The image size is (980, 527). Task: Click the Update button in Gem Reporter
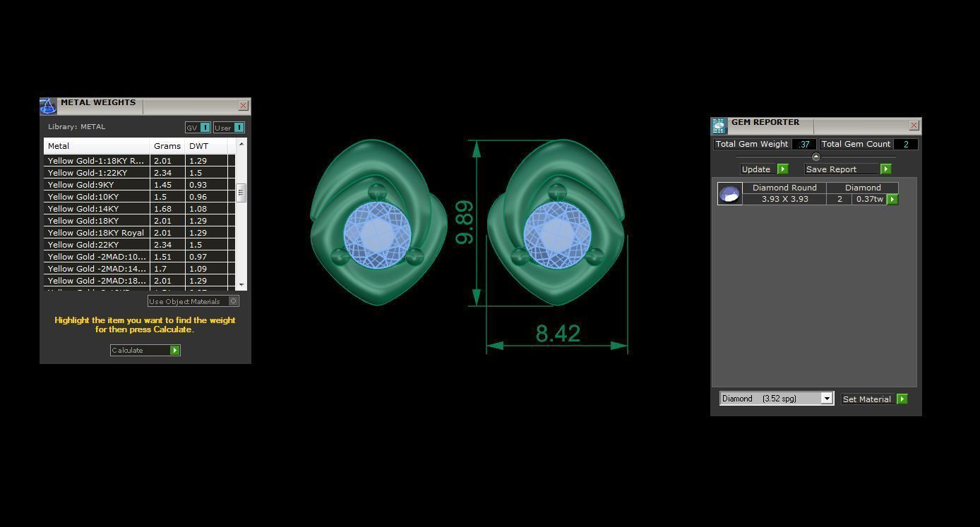(x=765, y=169)
